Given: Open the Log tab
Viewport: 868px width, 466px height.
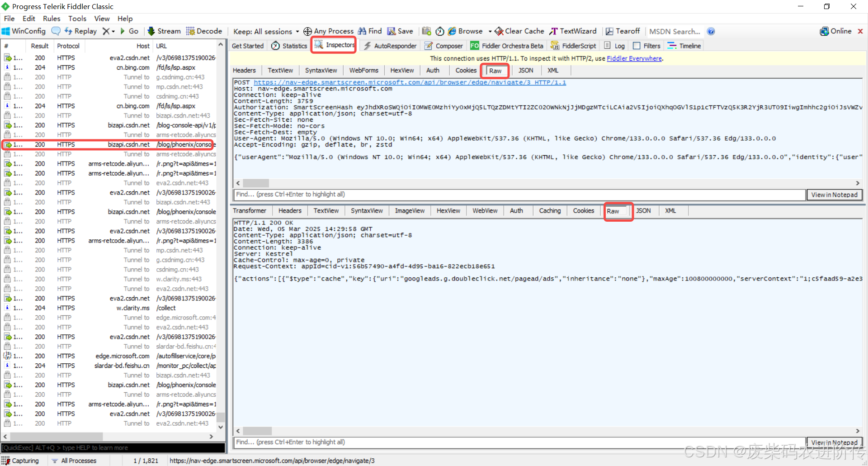Looking at the screenshot, I should 614,46.
